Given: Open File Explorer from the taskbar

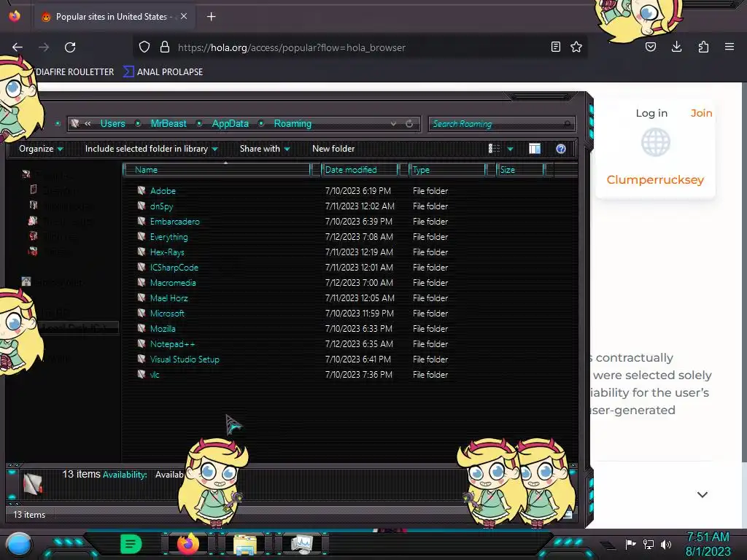Looking at the screenshot, I should click(x=245, y=545).
